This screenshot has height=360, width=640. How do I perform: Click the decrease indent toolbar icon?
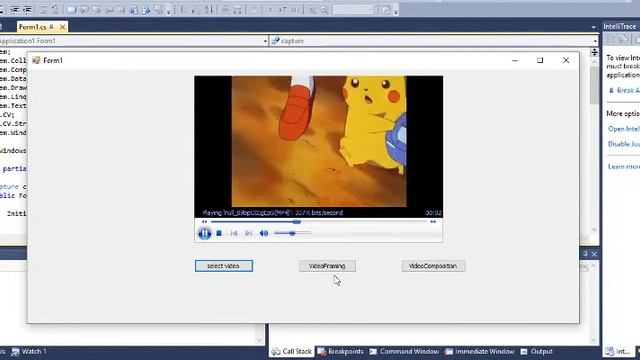coord(15,9)
